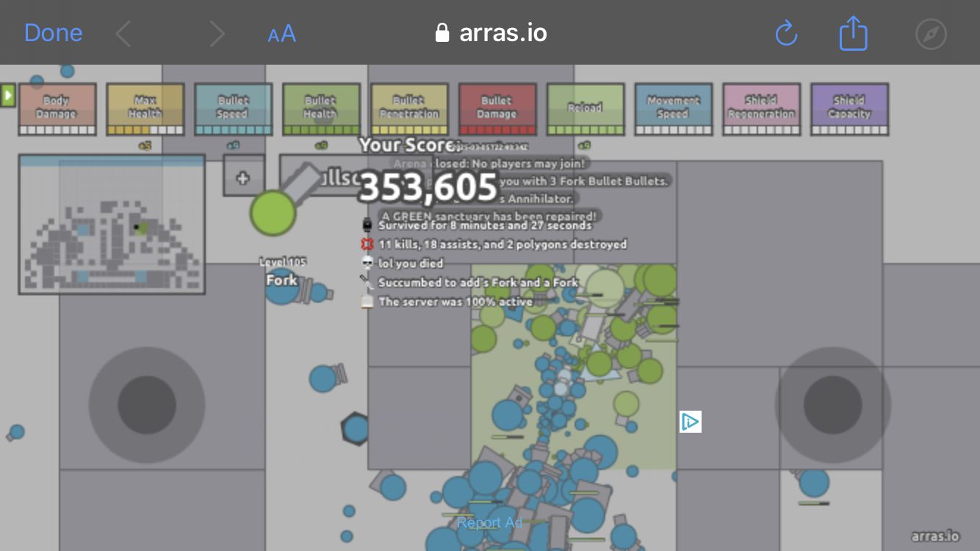
Task: Upgrade the Body Damage stat
Action: [57, 109]
